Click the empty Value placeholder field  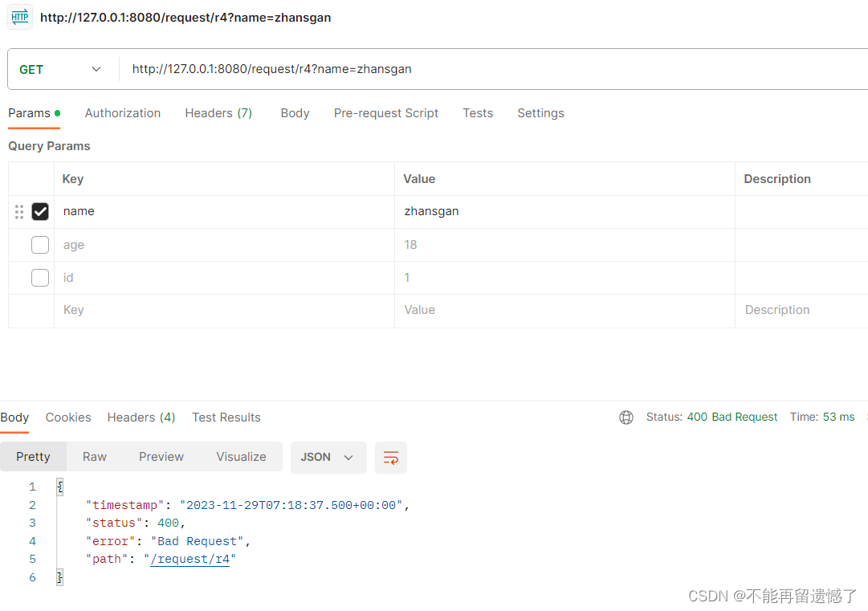click(x=564, y=311)
